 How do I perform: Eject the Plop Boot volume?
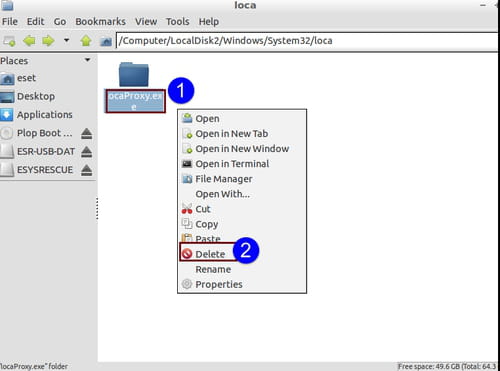(87, 134)
